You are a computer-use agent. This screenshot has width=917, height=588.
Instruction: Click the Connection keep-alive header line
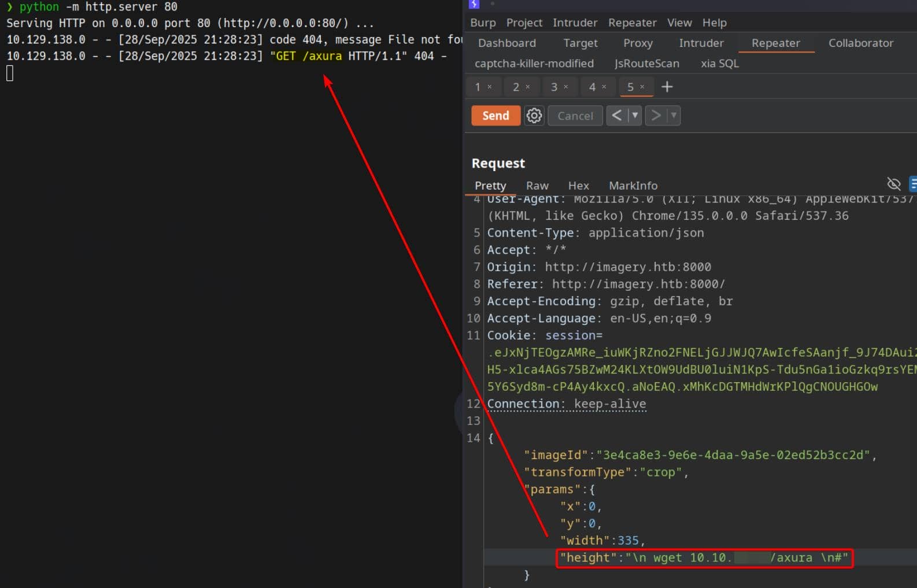pyautogui.click(x=567, y=404)
